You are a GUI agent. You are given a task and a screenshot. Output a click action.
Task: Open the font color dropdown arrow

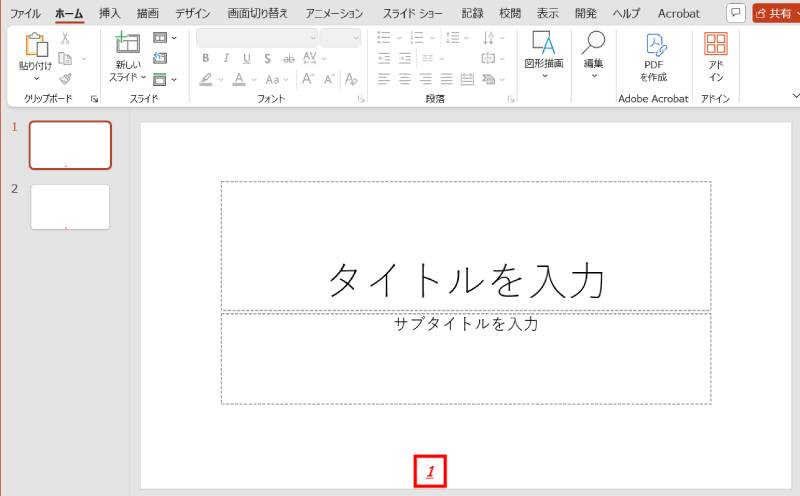[254, 80]
